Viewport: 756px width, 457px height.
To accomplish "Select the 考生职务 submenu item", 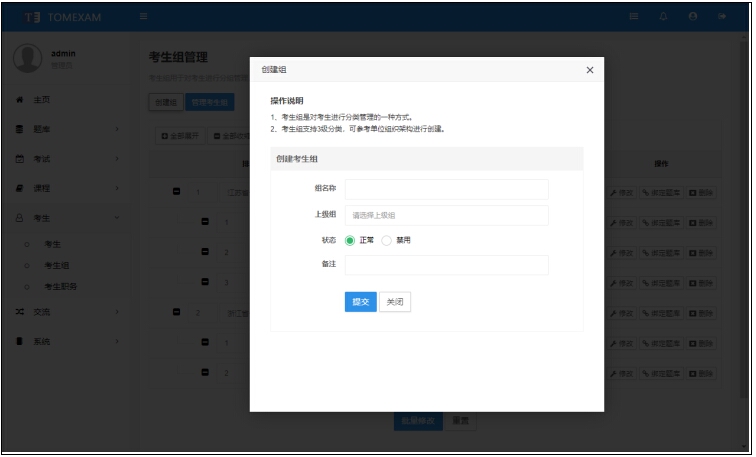I will (60, 287).
